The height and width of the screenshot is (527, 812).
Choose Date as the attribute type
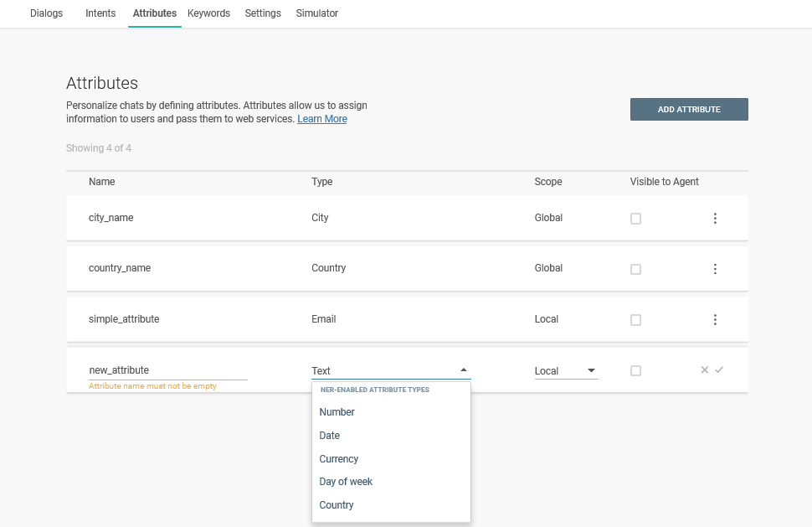[330, 436]
